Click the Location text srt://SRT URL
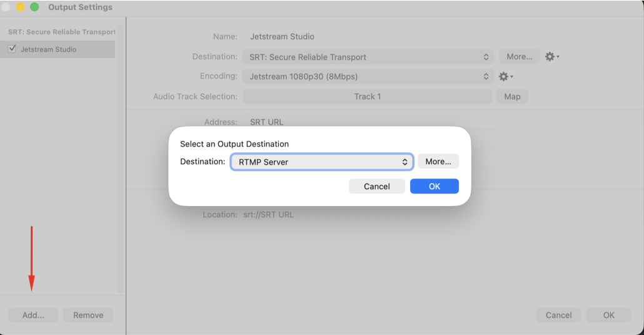 point(269,214)
